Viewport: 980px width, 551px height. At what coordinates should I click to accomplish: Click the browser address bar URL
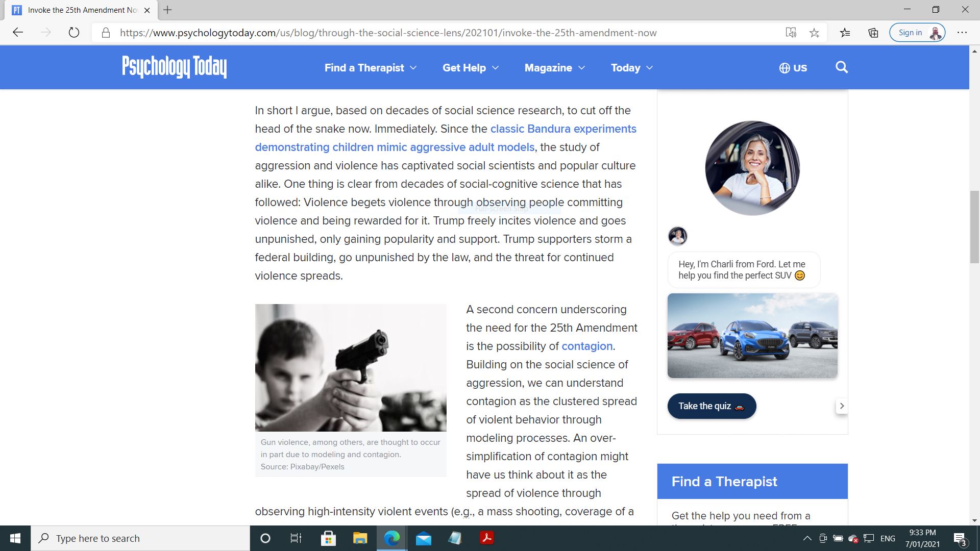(388, 33)
